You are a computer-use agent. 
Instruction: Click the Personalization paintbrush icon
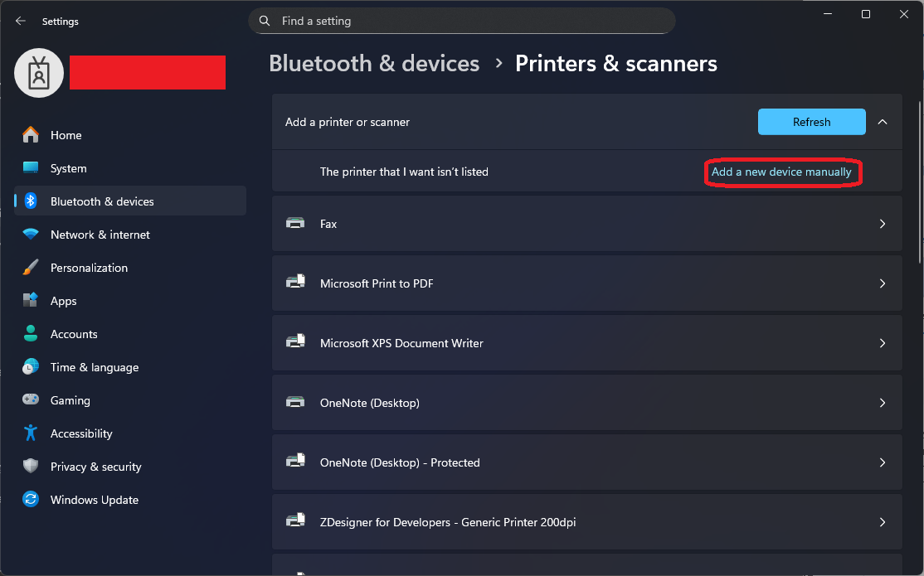pos(31,268)
